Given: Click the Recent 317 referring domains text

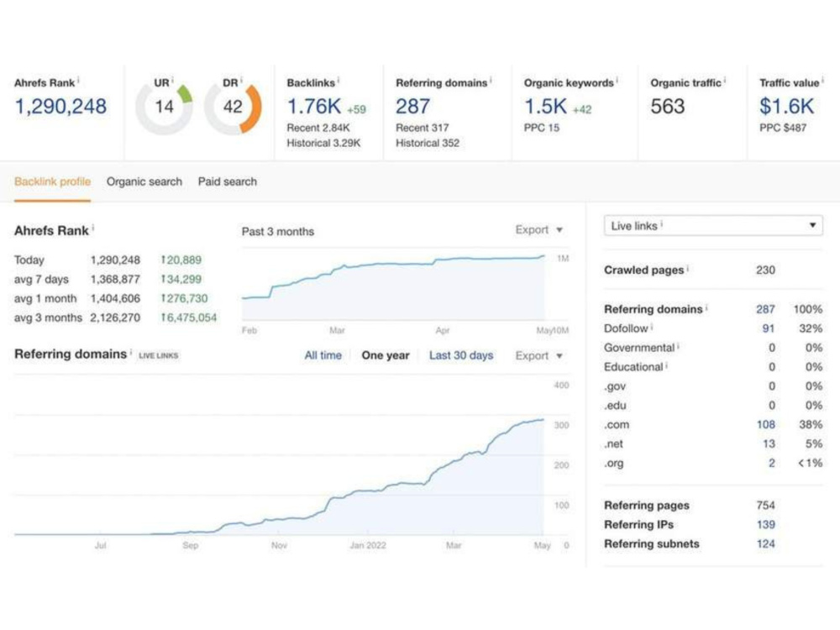Looking at the screenshot, I should pos(423,128).
